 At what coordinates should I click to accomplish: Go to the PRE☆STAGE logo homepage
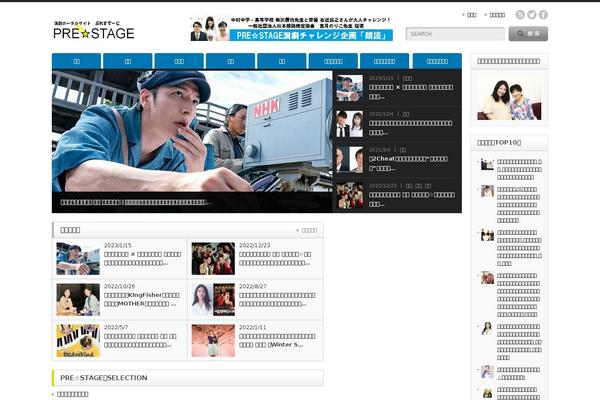click(x=94, y=30)
